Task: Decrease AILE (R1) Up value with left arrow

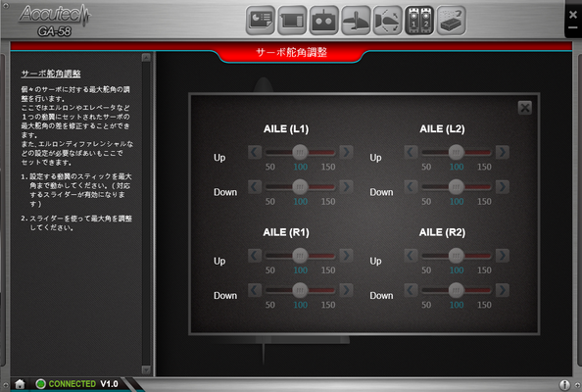Action: tap(255, 256)
